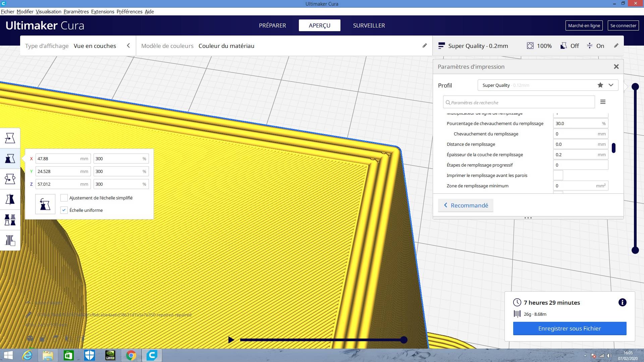The height and width of the screenshot is (362, 644).
Task: Open Per Model Settings tool
Action: [10, 220]
